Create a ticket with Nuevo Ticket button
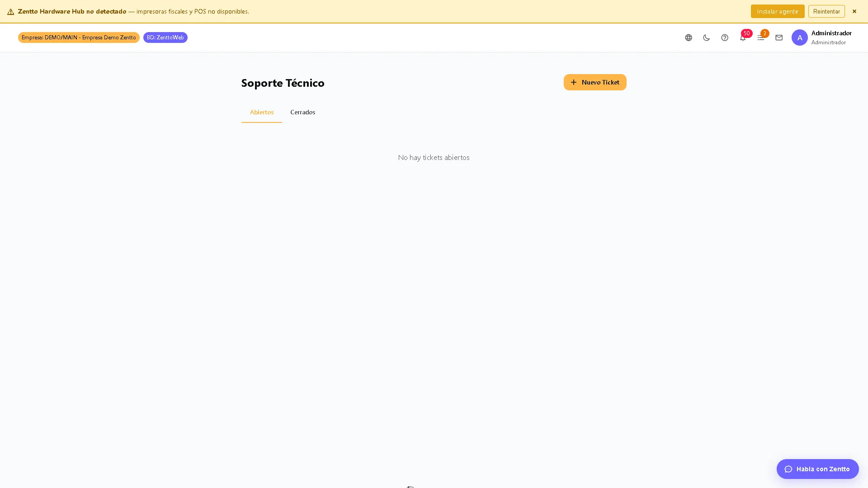The width and height of the screenshot is (868, 488). 595,82
